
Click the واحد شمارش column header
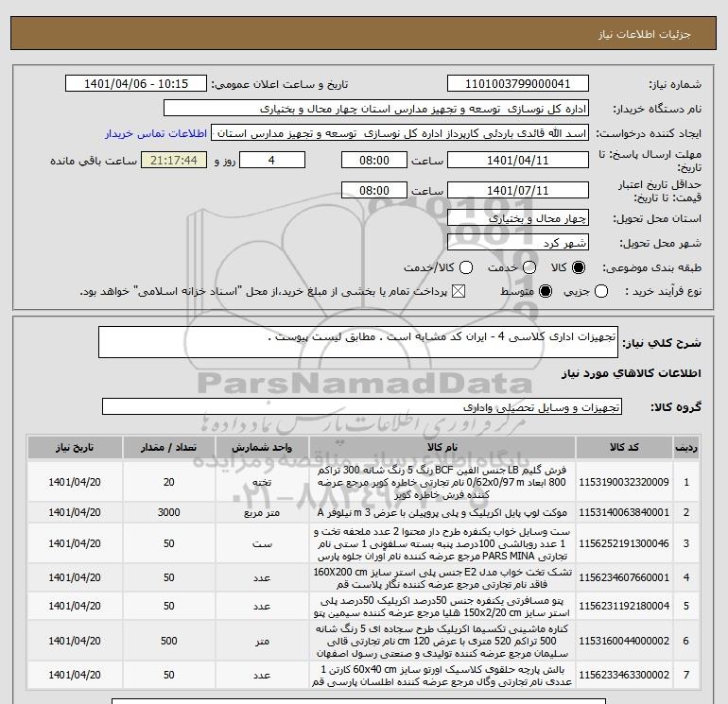262,447
